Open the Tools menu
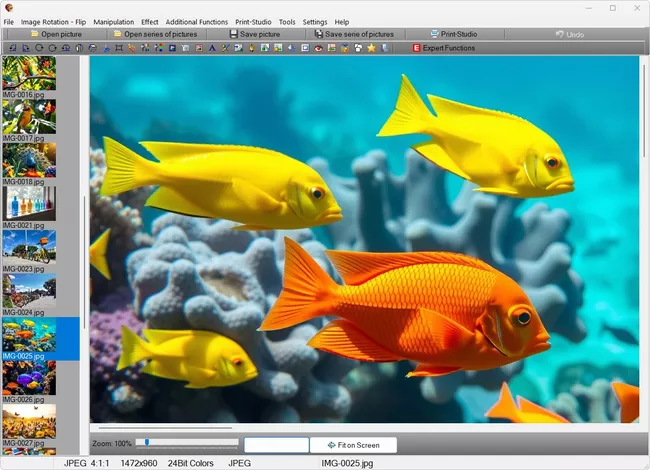Viewport: 650px width, 470px height. [287, 22]
